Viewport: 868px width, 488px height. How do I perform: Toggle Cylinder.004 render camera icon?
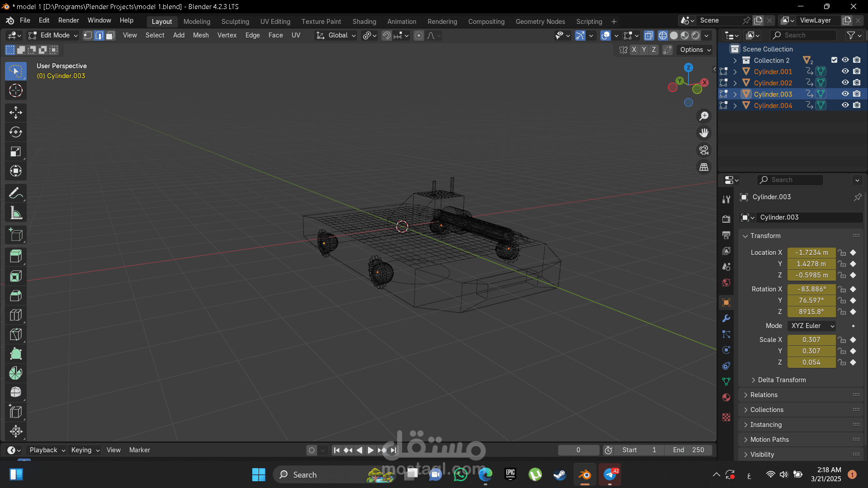click(857, 105)
